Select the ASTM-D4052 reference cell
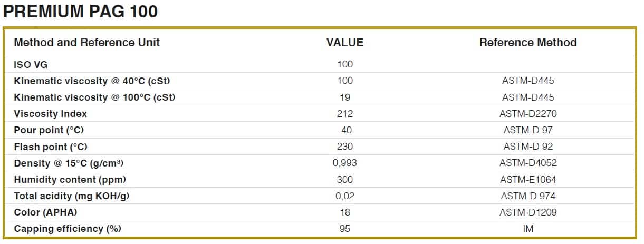Screen dimensions: 644x244 [528, 163]
